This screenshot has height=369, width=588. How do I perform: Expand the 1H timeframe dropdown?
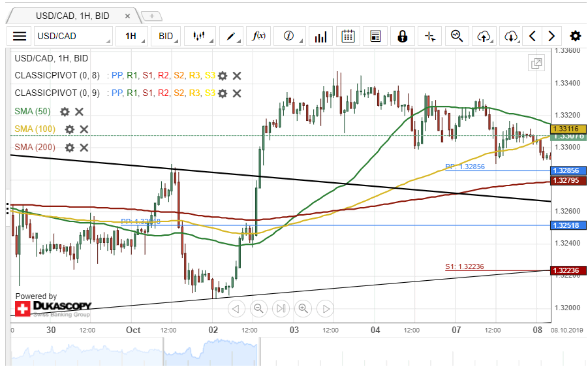[134, 37]
